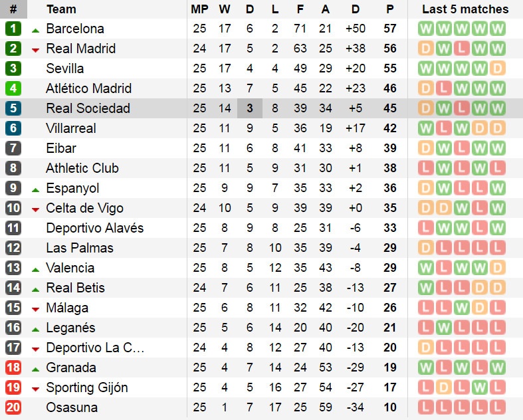Click Real Sociedad's highlighted draws cell
This screenshot has height=420, width=523.
(250, 109)
